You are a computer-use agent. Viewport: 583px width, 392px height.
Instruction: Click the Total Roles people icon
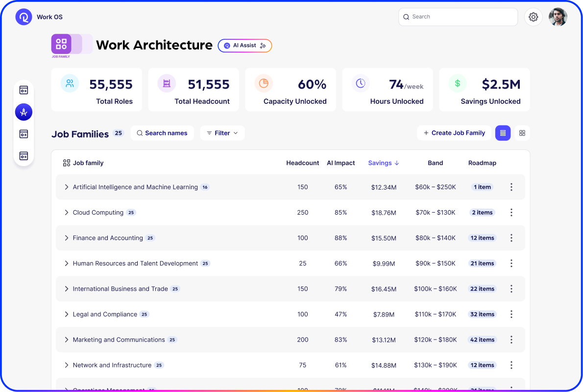[69, 83]
